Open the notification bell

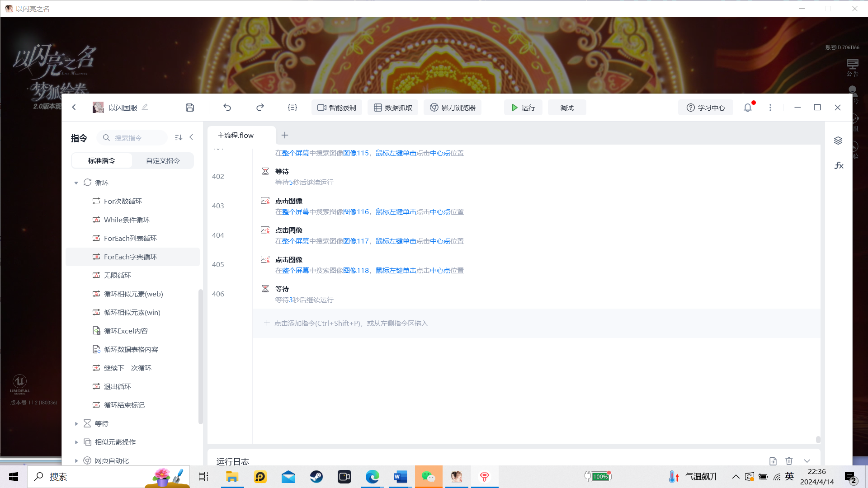click(x=748, y=108)
